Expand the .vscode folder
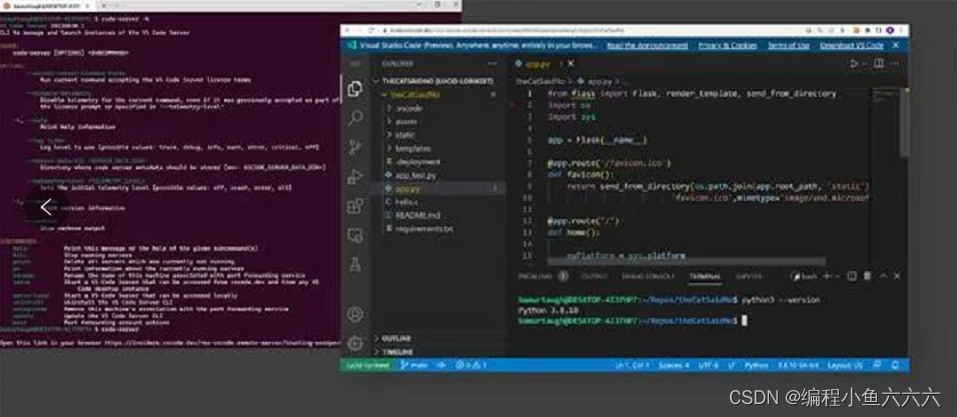957x417 pixels. [438, 108]
